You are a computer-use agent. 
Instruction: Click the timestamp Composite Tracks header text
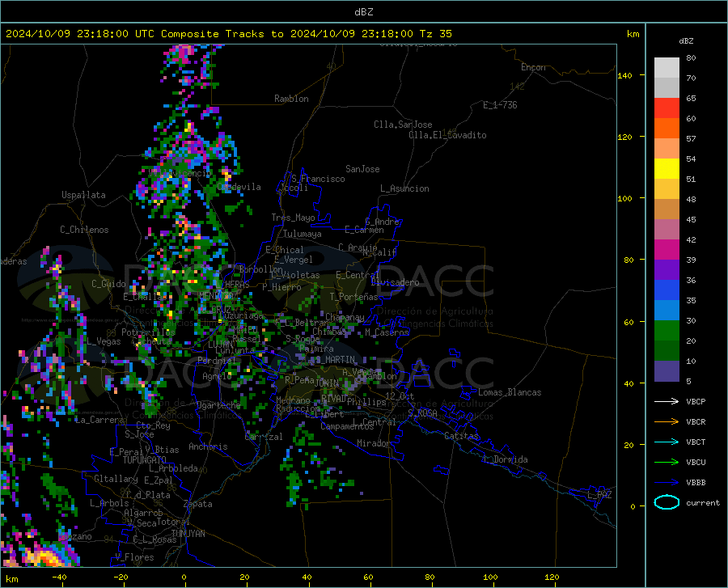228,34
